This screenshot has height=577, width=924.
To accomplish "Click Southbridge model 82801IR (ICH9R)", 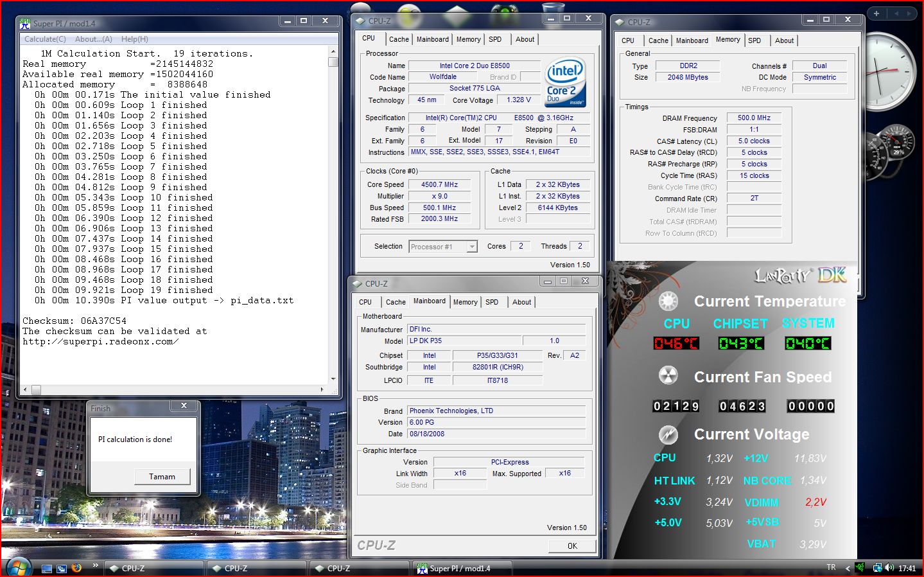I will point(498,368).
